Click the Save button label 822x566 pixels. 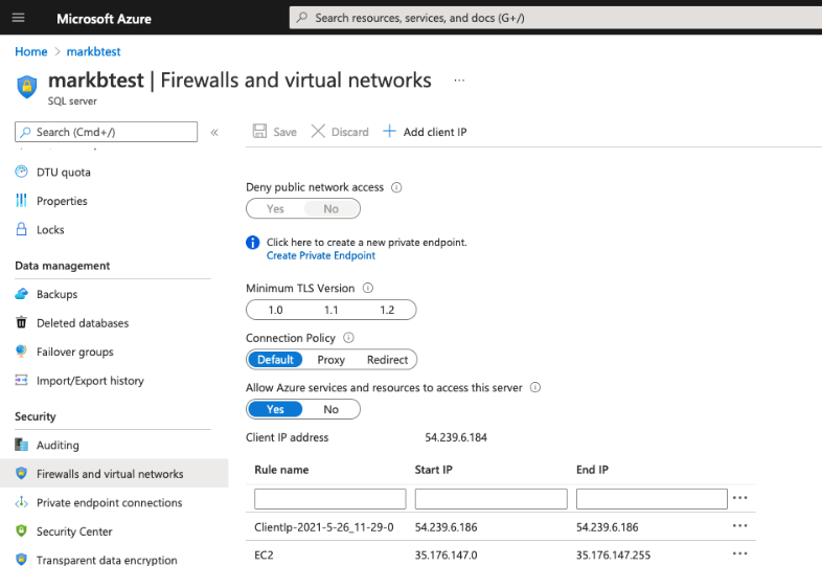point(285,132)
